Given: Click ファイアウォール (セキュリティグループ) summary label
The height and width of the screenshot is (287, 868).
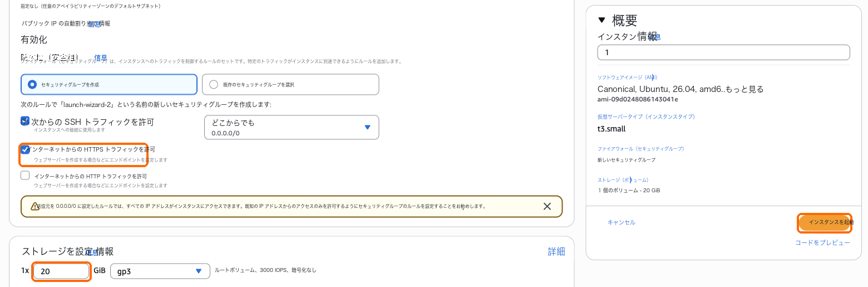Looking at the screenshot, I should (640, 149).
